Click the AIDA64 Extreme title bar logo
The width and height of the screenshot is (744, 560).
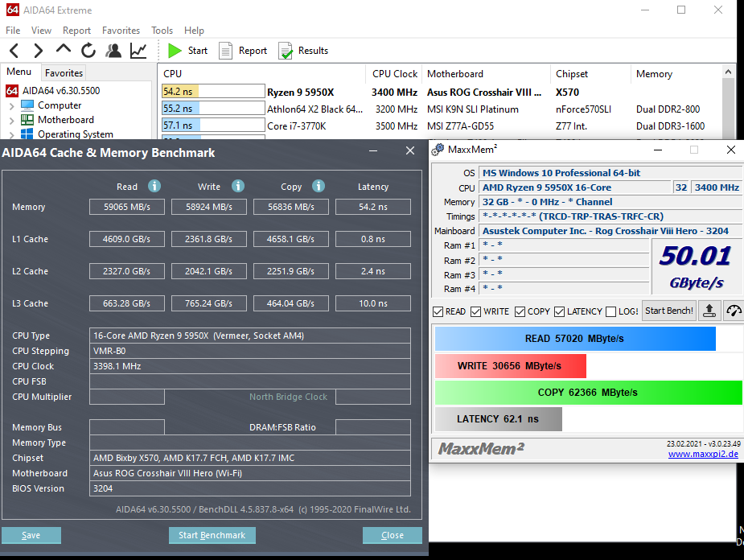tap(13, 10)
